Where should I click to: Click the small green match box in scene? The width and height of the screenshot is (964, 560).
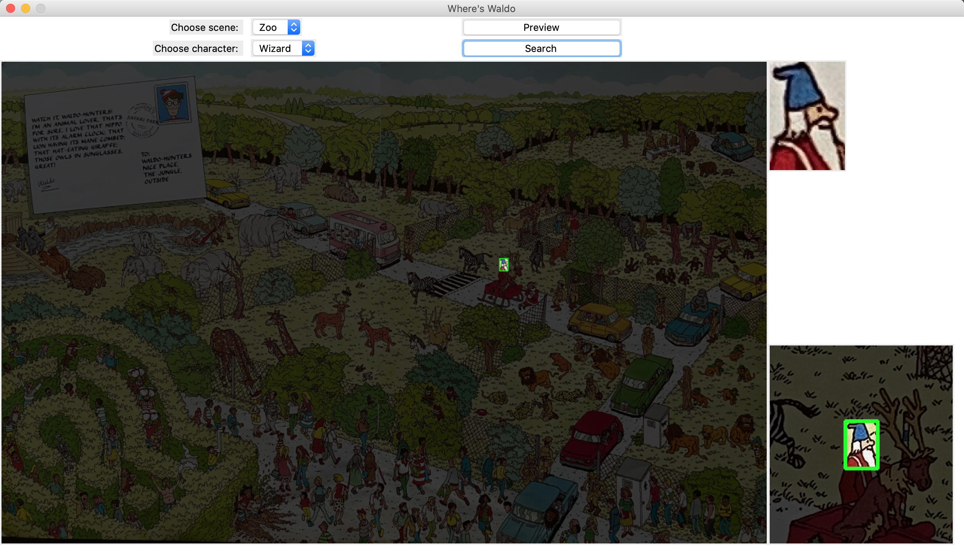pos(503,265)
